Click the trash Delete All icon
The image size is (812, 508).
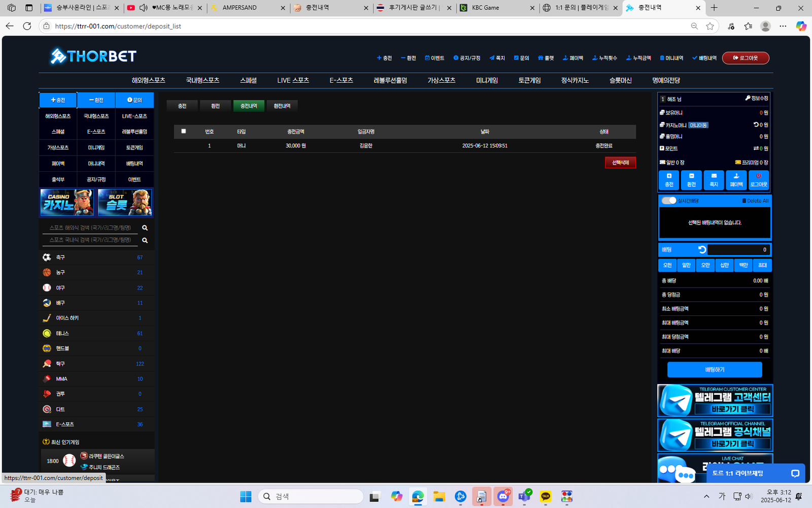tap(744, 201)
